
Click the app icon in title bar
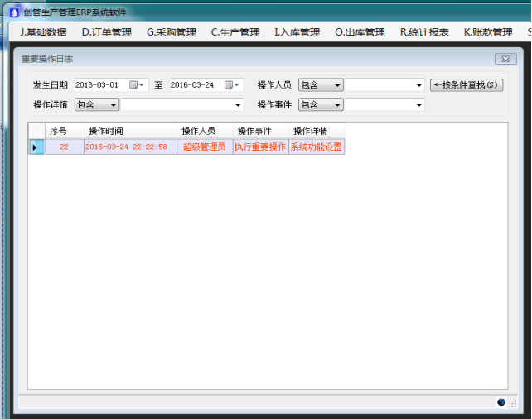tap(13, 12)
